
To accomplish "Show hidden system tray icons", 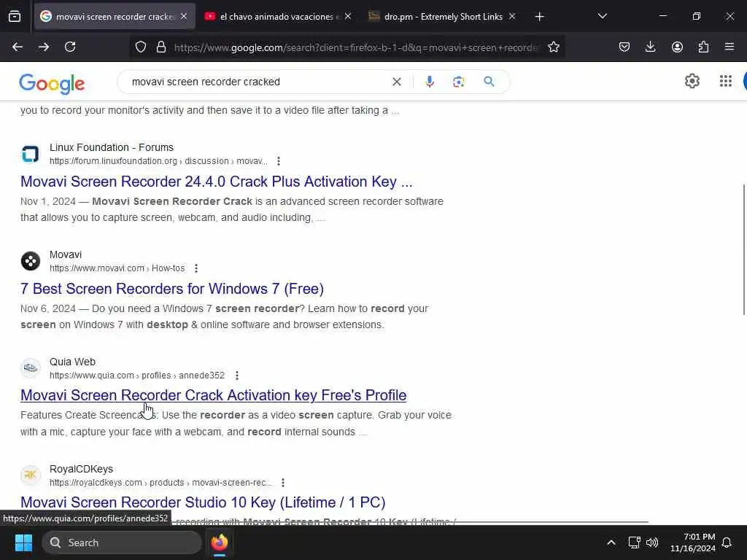I will (611, 542).
